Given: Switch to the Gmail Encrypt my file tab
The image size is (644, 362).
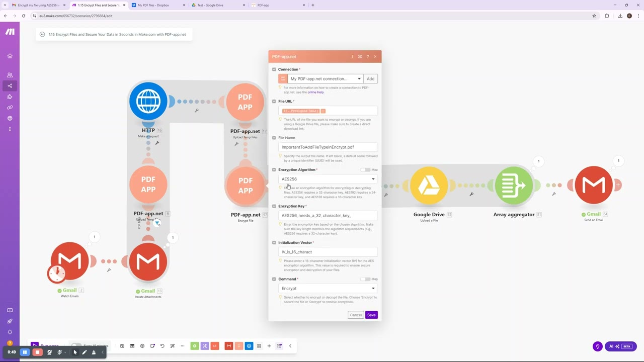Looking at the screenshot, I should [x=38, y=5].
